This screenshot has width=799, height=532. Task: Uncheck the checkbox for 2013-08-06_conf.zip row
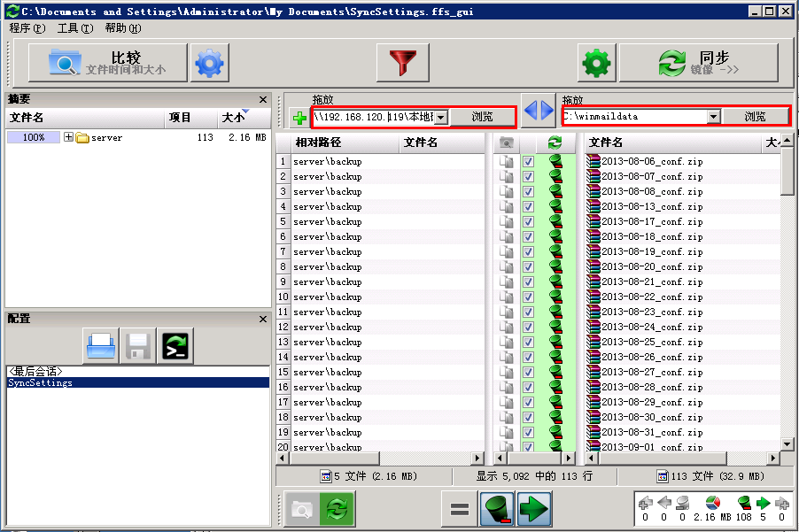pos(529,162)
